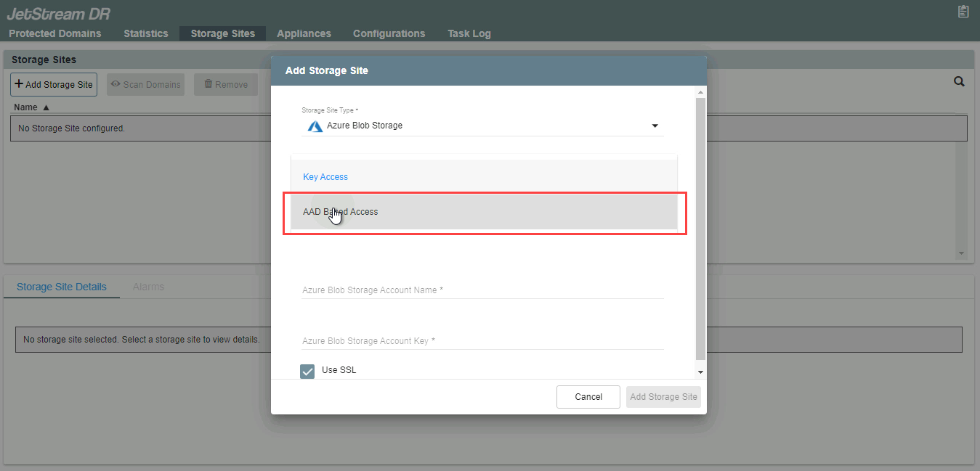Click the dialog scrollbar down arrow

[x=700, y=372]
